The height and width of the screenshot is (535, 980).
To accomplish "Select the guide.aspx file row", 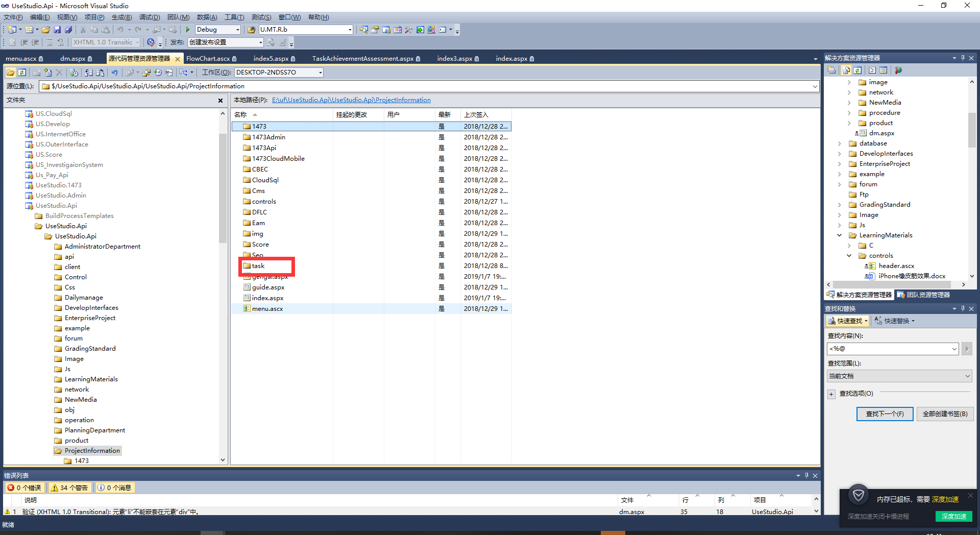I will tap(371, 287).
